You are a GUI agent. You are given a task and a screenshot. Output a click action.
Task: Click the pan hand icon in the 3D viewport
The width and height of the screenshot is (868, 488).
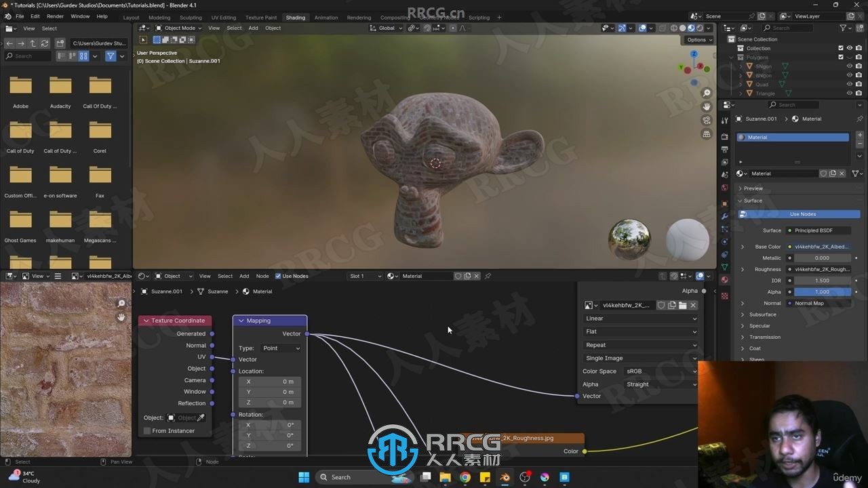(x=707, y=106)
